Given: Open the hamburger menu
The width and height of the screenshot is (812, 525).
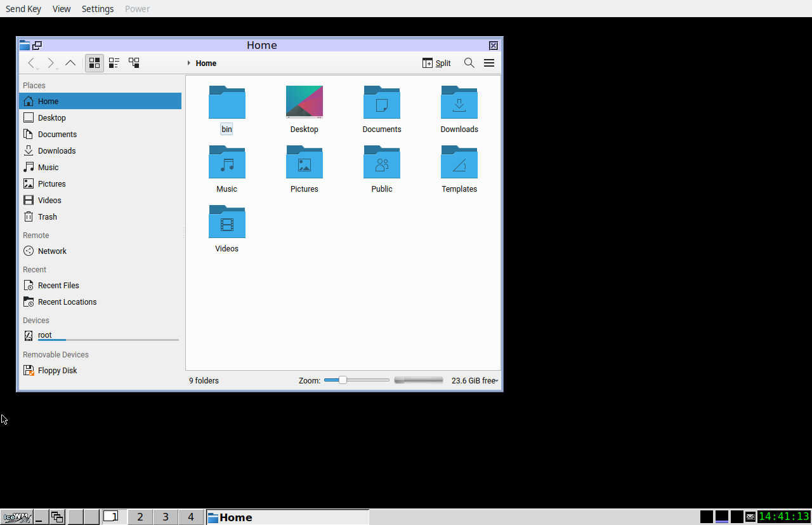Looking at the screenshot, I should click(489, 63).
